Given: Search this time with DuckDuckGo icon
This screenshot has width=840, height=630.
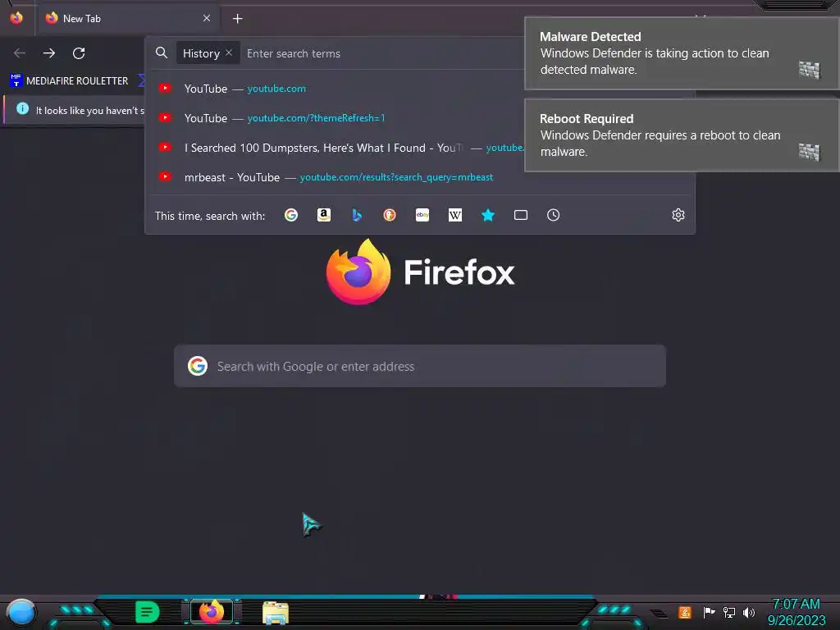Looking at the screenshot, I should pos(390,216).
